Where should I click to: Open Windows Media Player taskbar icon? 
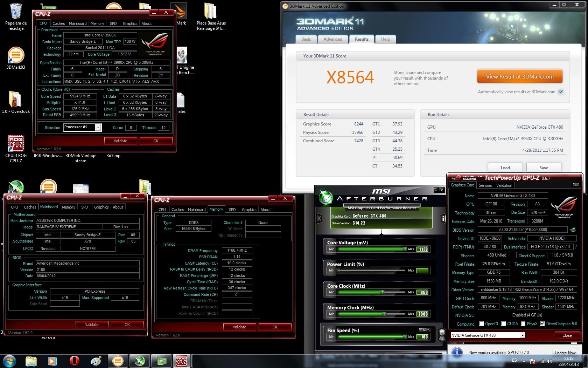coord(52,361)
